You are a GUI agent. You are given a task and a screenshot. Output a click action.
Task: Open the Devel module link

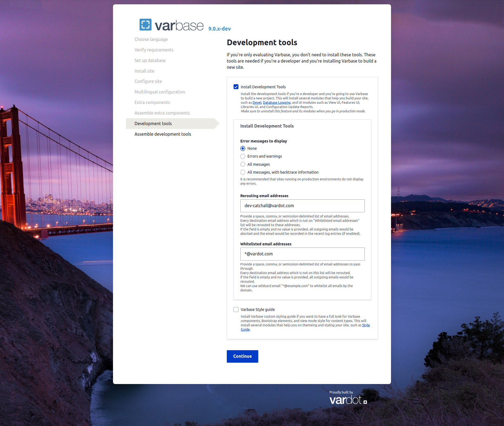coord(257,103)
